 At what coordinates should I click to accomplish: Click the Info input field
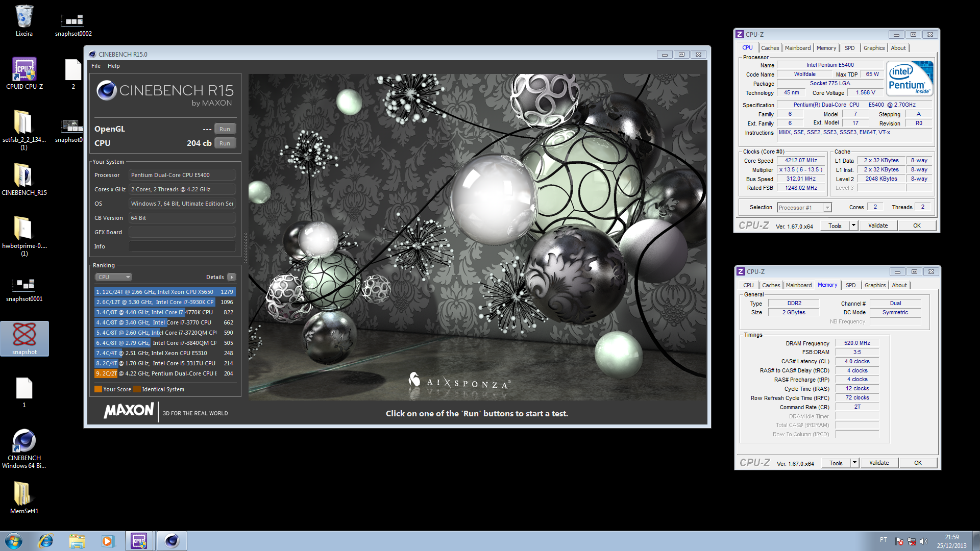coord(182,246)
